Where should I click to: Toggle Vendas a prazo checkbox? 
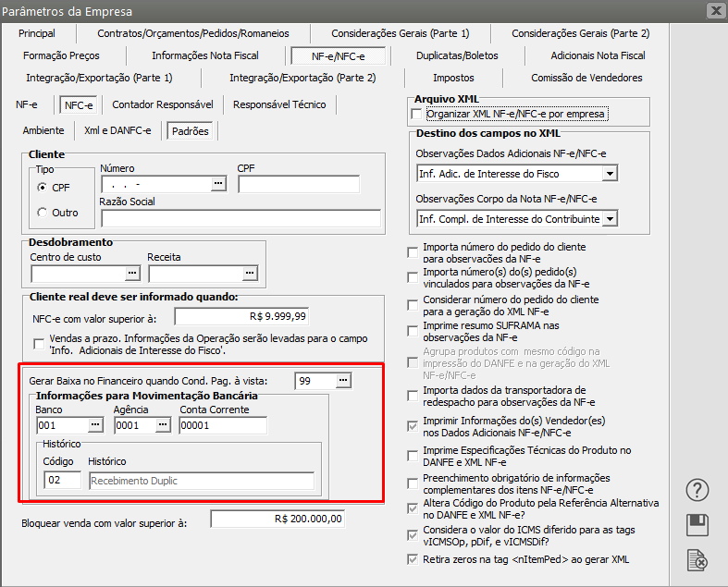pyautogui.click(x=39, y=344)
